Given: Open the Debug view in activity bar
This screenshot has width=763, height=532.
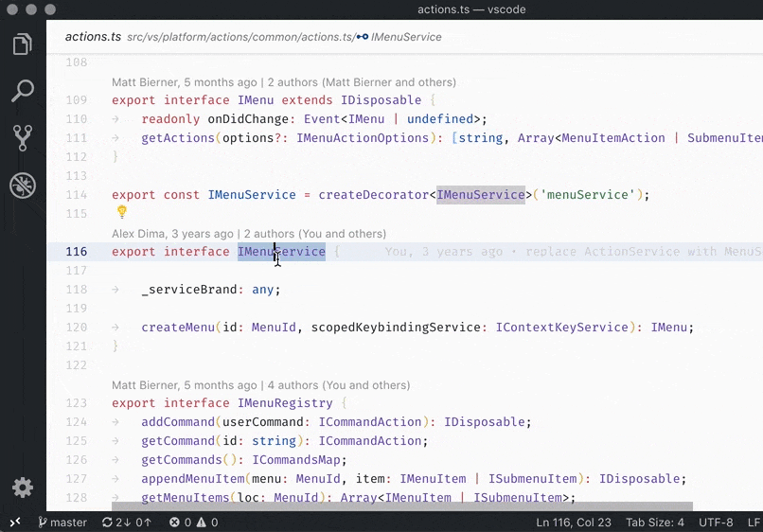Looking at the screenshot, I should tap(22, 185).
